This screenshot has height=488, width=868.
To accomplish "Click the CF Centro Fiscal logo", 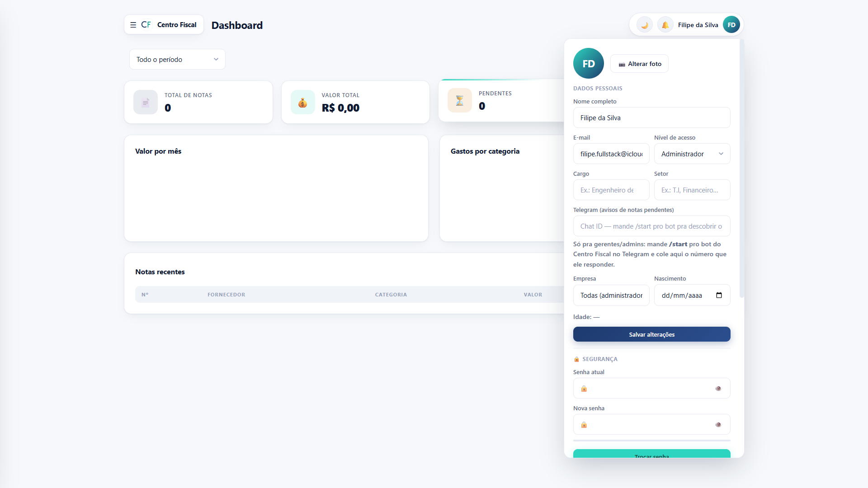I will click(169, 25).
